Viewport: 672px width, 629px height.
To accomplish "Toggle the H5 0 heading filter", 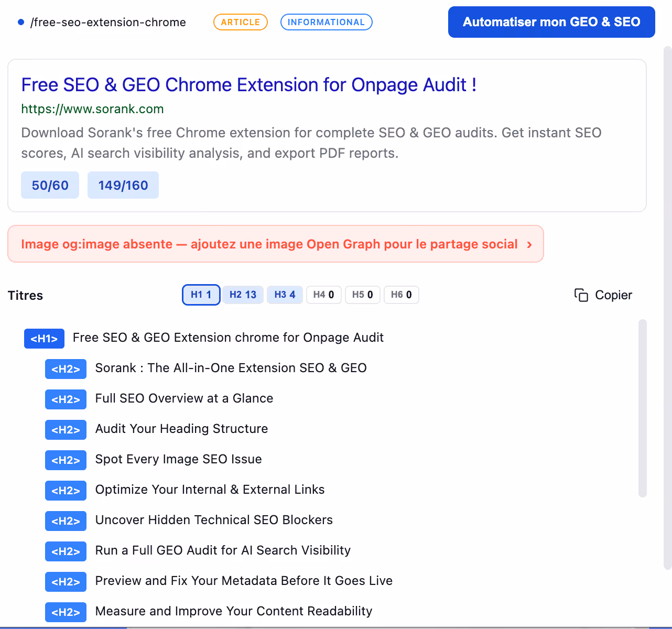I will pyautogui.click(x=362, y=295).
